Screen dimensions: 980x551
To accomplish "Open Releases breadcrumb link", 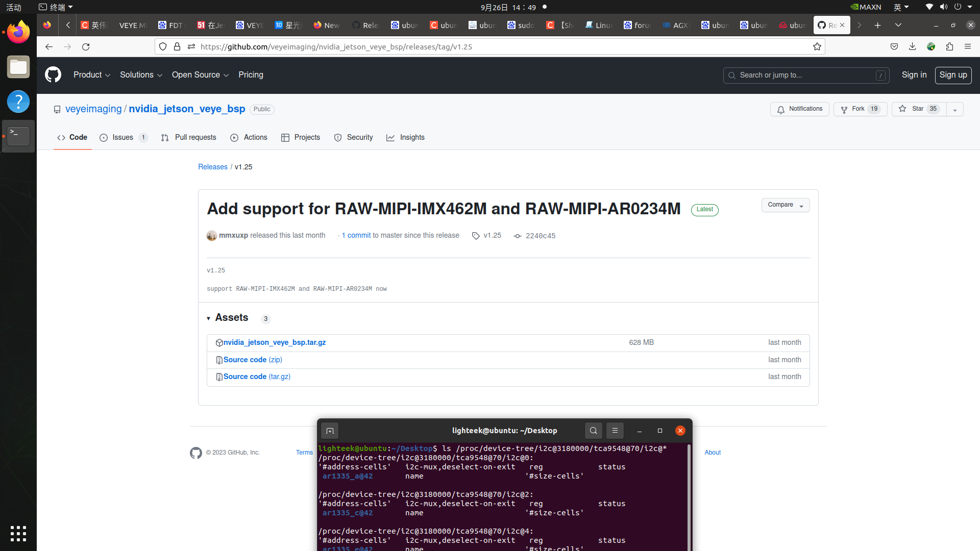I will pyautogui.click(x=213, y=167).
